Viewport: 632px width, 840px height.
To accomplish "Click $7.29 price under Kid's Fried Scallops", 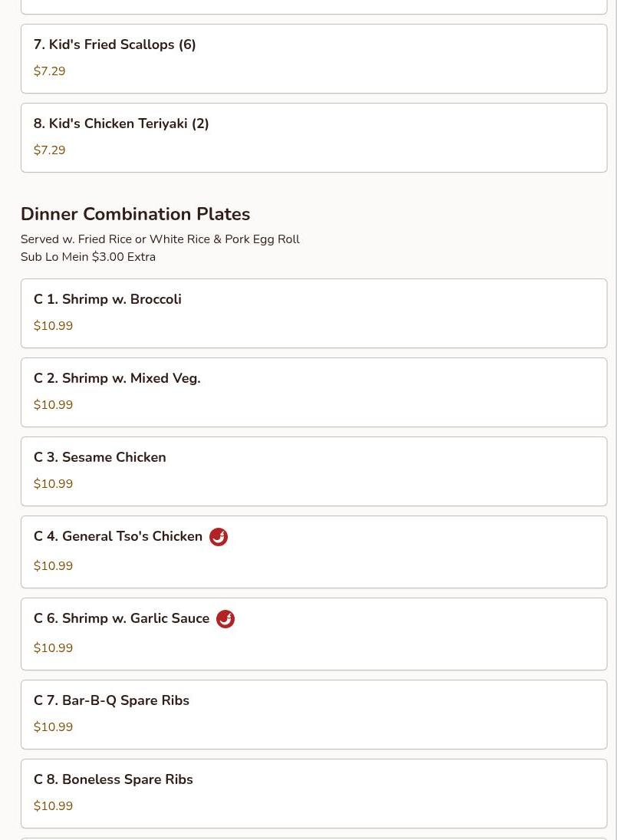I will [x=50, y=71].
